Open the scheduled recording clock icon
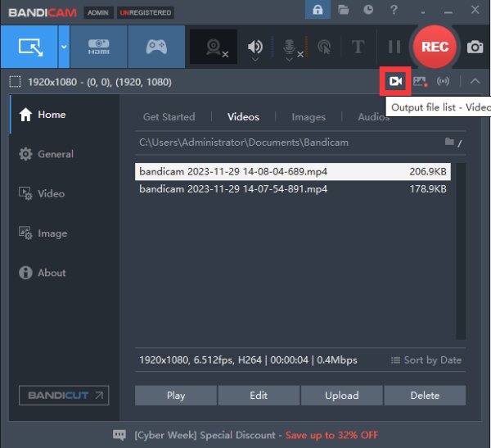The width and height of the screenshot is (491, 448). click(368, 10)
